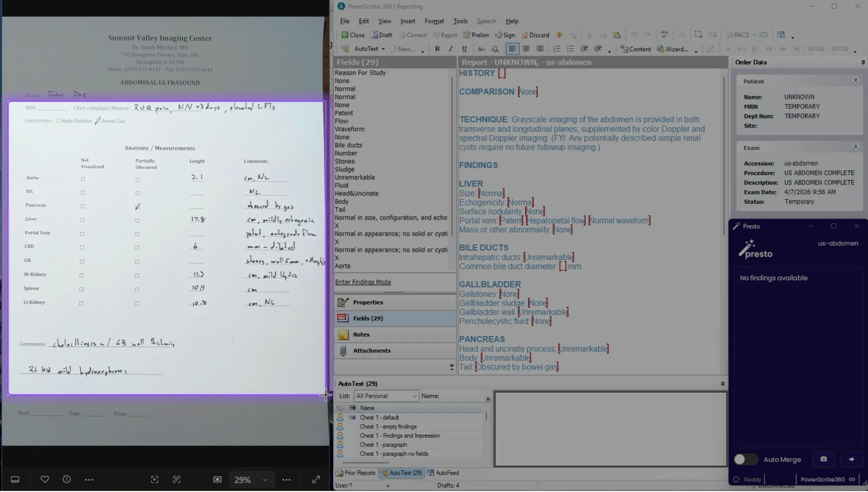Collapse the Patient section in Order Data
This screenshot has width=868, height=492.
click(x=855, y=79)
